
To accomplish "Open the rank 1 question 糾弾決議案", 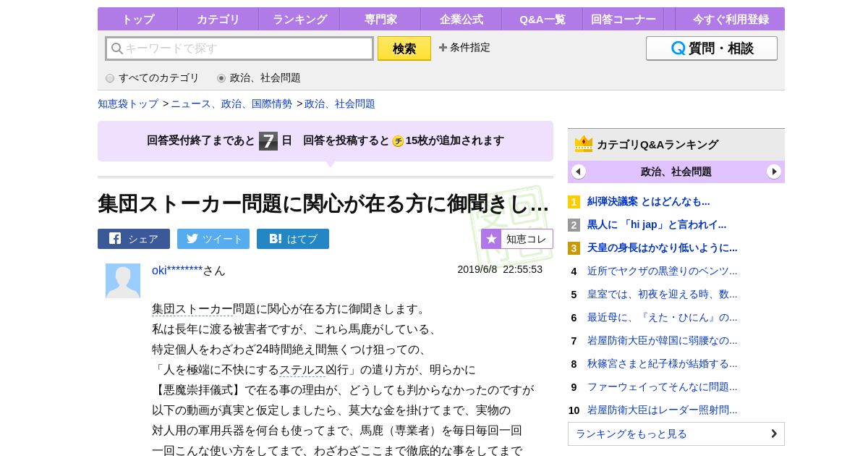I will pos(649,202).
